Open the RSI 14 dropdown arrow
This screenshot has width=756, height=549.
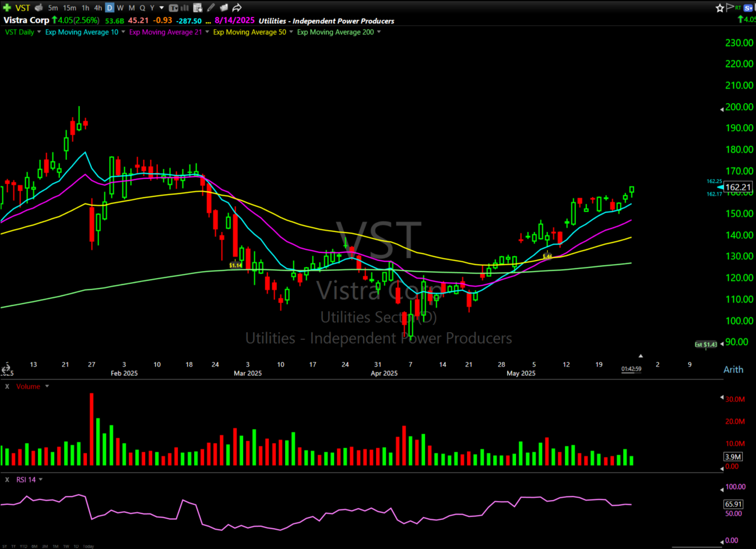pyautogui.click(x=41, y=480)
